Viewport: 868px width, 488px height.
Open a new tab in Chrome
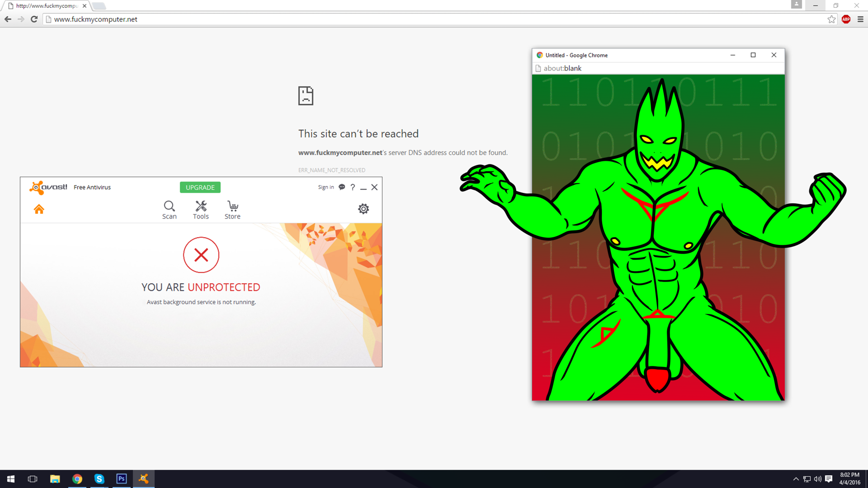coord(99,6)
